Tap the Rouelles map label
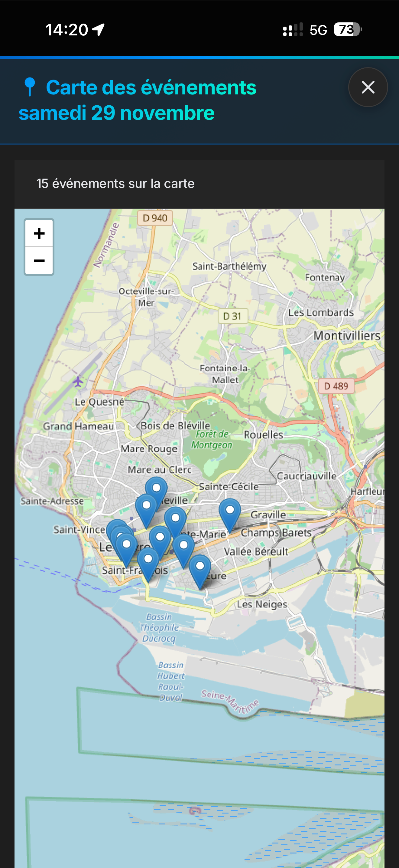 click(x=263, y=435)
